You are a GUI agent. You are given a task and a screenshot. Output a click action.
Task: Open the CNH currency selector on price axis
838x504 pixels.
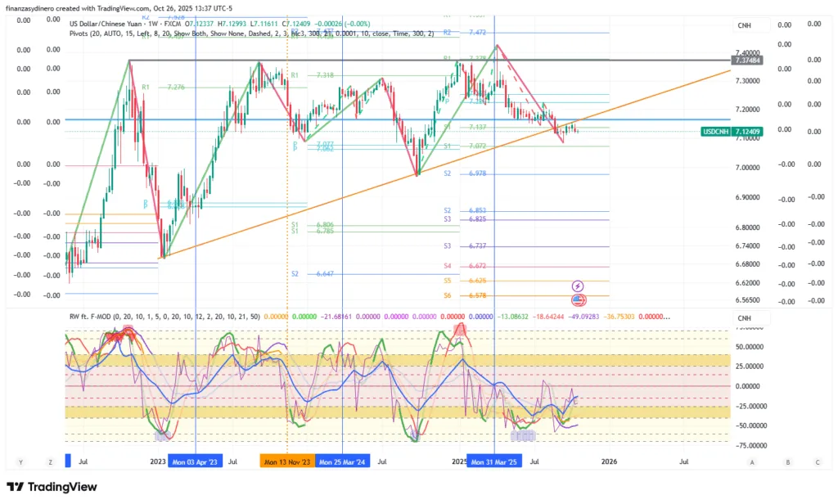[x=744, y=26]
